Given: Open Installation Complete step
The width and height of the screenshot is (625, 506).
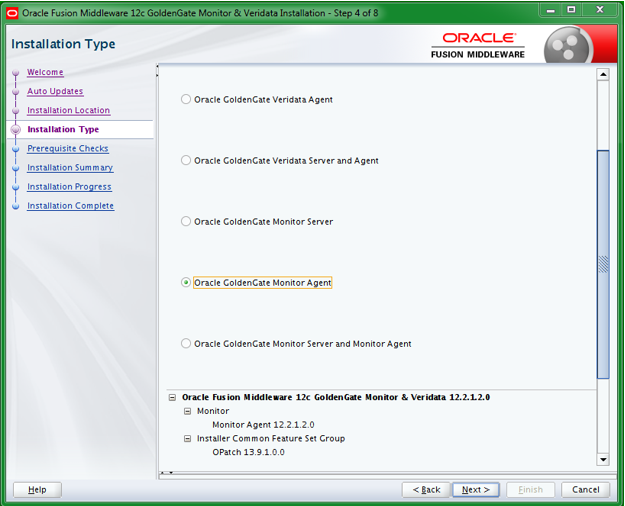Looking at the screenshot, I should (71, 206).
